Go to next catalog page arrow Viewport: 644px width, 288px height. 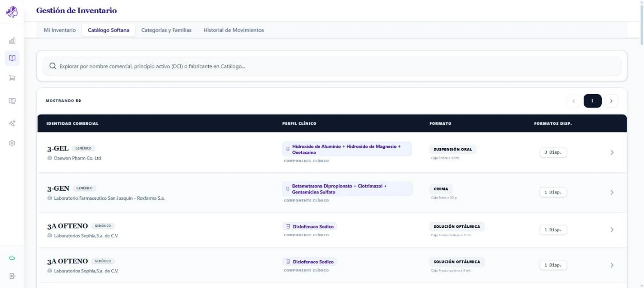[x=611, y=101]
